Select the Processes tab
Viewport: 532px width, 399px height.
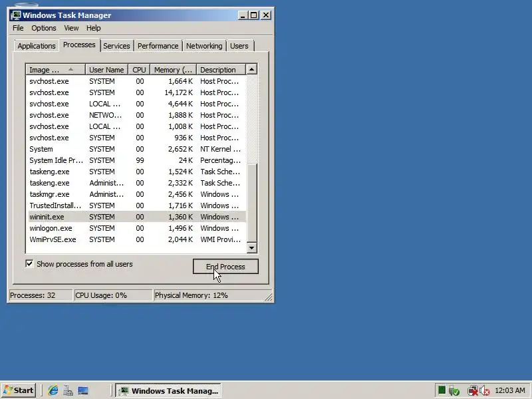click(79, 45)
